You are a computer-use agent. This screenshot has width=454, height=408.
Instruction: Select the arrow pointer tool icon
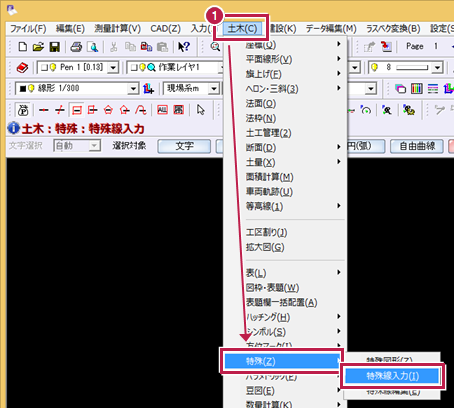point(201,109)
